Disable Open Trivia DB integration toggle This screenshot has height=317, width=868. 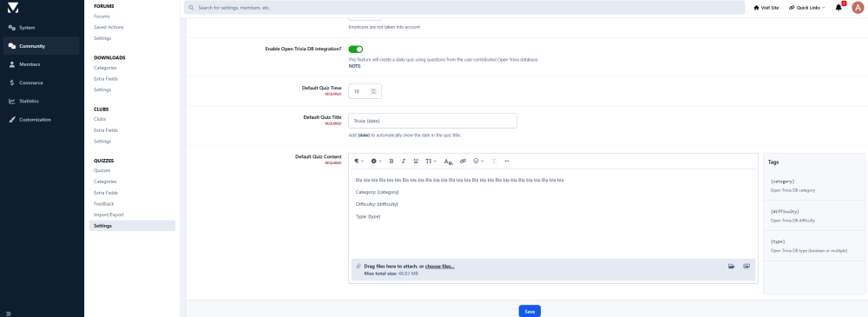(x=355, y=50)
